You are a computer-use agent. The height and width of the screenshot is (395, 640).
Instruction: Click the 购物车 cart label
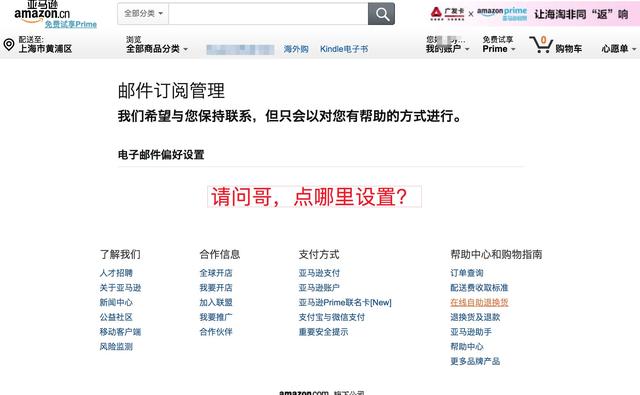pos(569,49)
